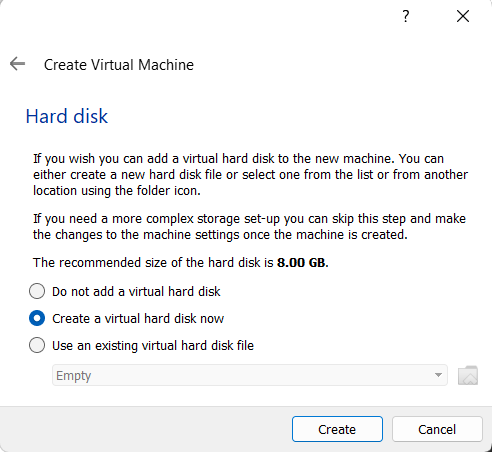Open help via the question mark icon
Screen dimensions: 492x452
(406, 16)
